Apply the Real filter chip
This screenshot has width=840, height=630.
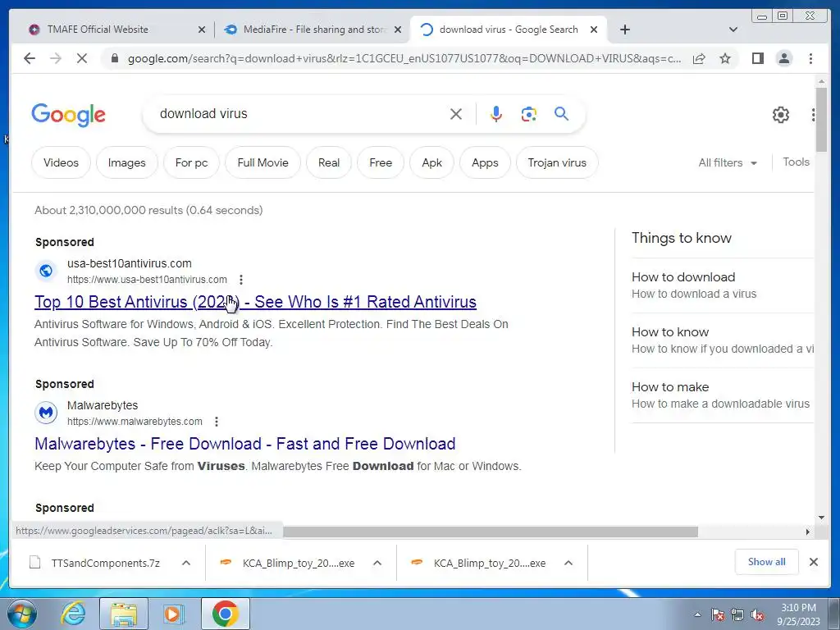(328, 162)
